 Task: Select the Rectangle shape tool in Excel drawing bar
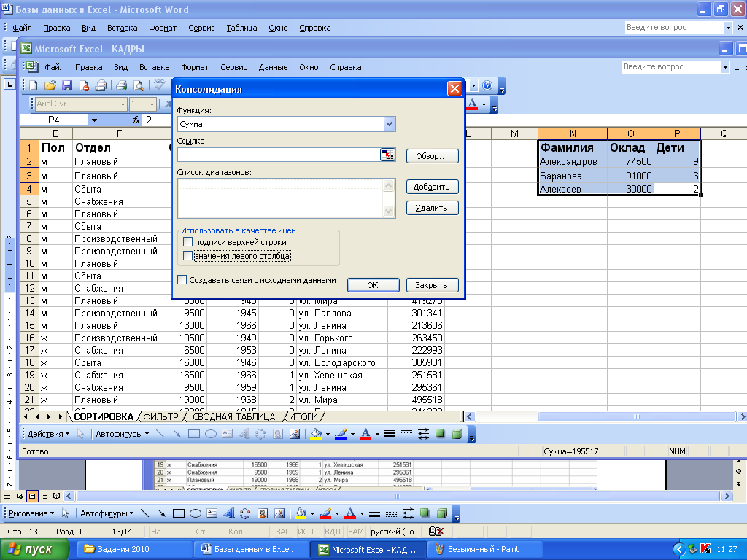[194, 434]
